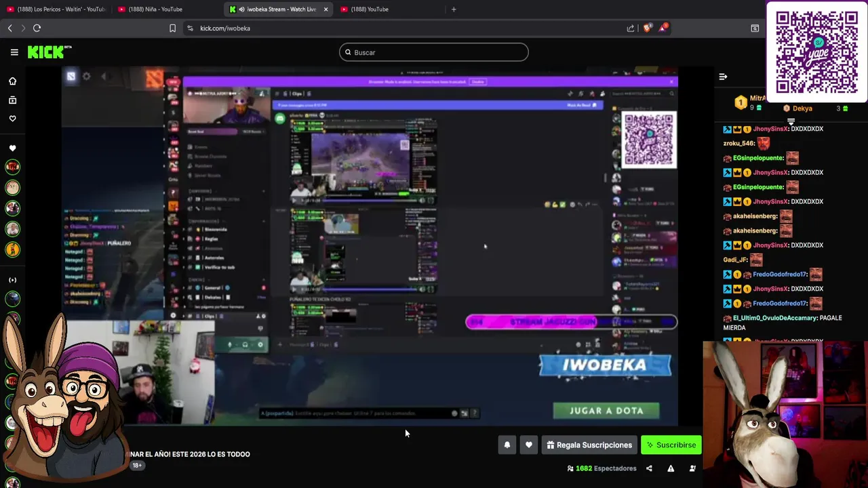868x488 pixels.
Task: Open the outlined heart Following icon
Action: [12, 119]
